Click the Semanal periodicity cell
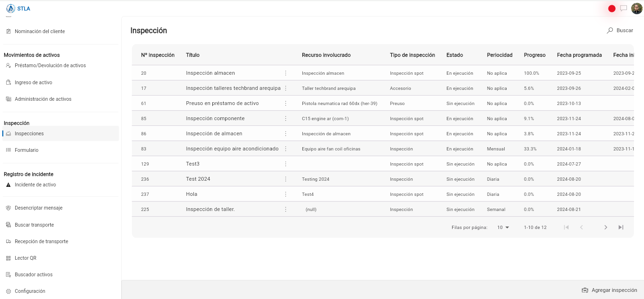This screenshot has width=644, height=299. 496,209
